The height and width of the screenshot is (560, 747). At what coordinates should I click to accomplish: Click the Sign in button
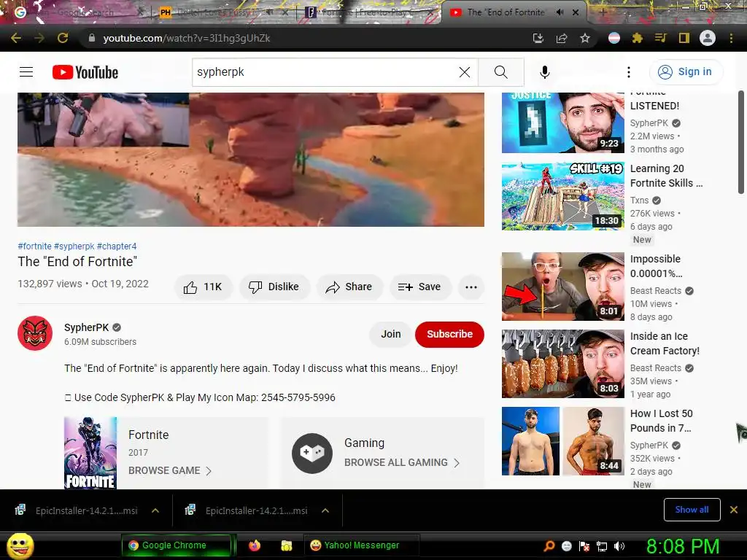click(x=686, y=72)
